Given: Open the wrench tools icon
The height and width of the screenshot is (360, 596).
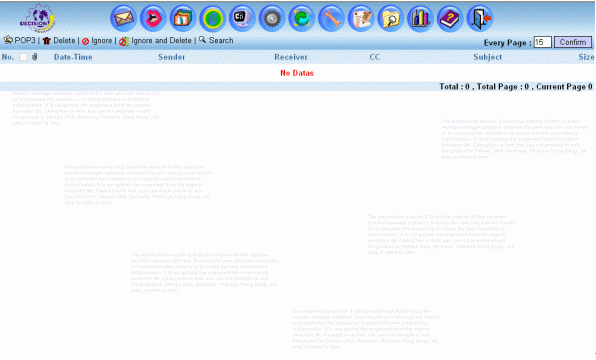Looking at the screenshot, I should [331, 18].
